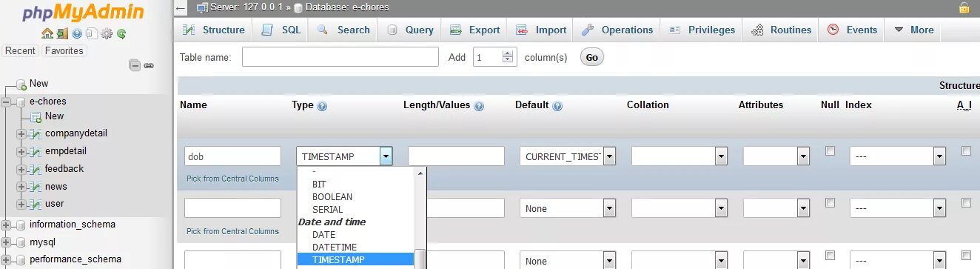
Task: Click the collapse all minus icon
Action: point(135,65)
